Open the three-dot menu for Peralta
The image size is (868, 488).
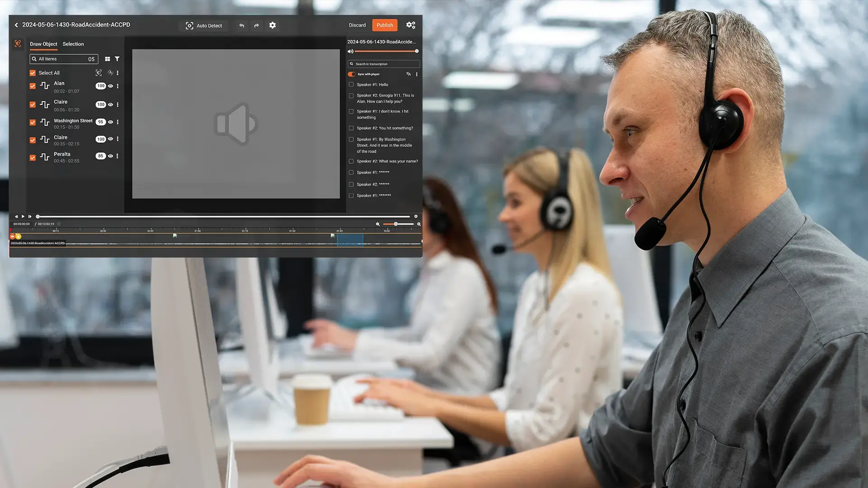tap(118, 156)
